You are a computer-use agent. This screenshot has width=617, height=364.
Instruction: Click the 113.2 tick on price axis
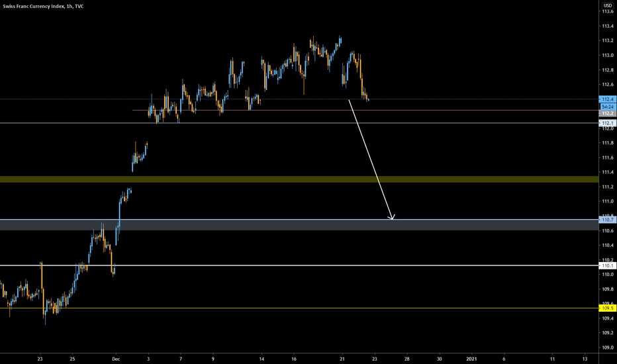(x=607, y=40)
